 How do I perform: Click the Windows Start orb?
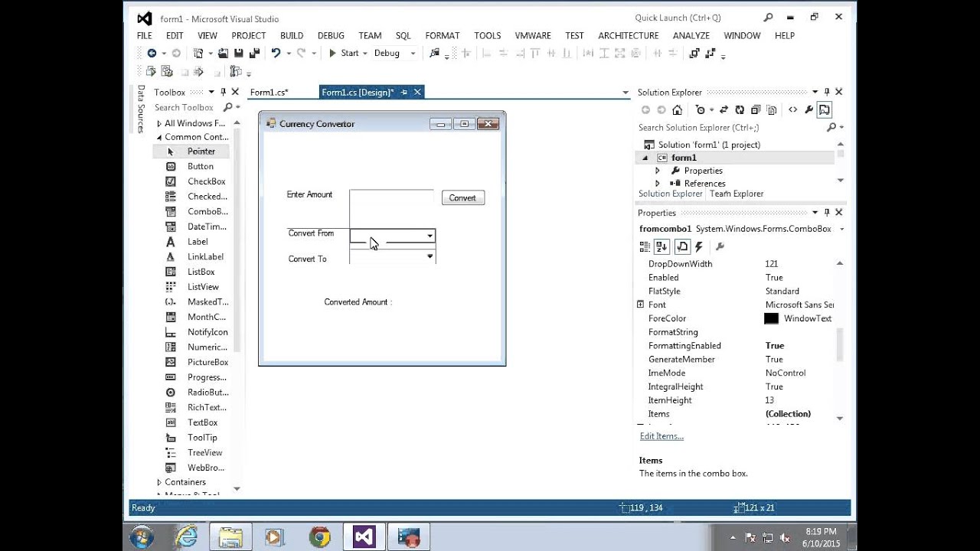pyautogui.click(x=142, y=537)
